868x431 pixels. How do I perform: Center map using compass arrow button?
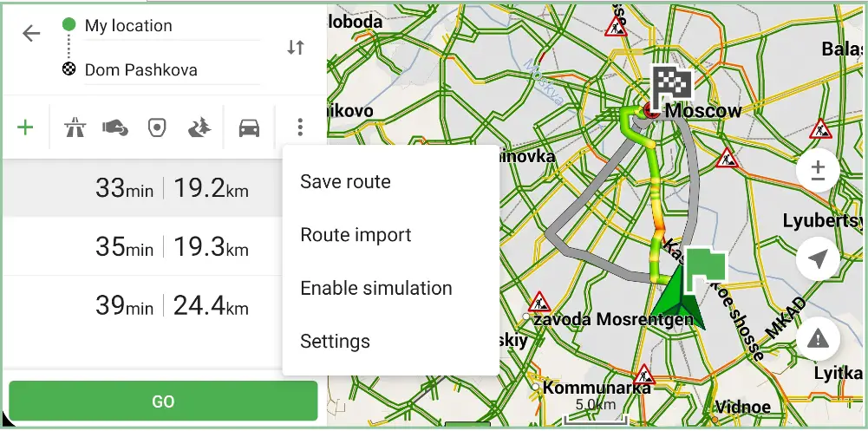point(818,258)
